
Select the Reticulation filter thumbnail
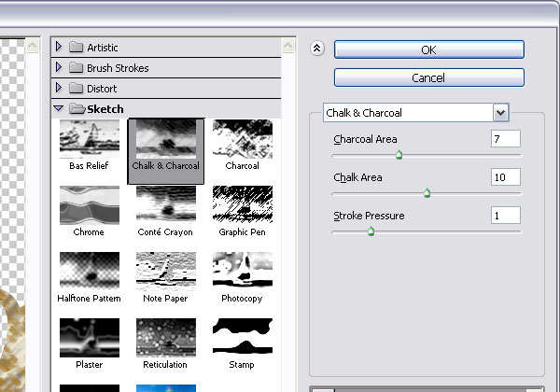coord(165,337)
